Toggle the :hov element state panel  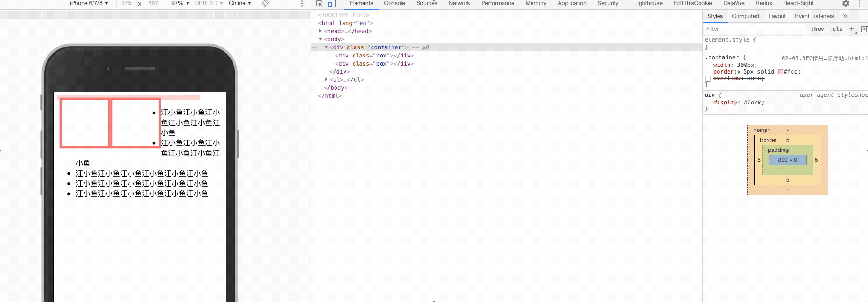(817, 29)
